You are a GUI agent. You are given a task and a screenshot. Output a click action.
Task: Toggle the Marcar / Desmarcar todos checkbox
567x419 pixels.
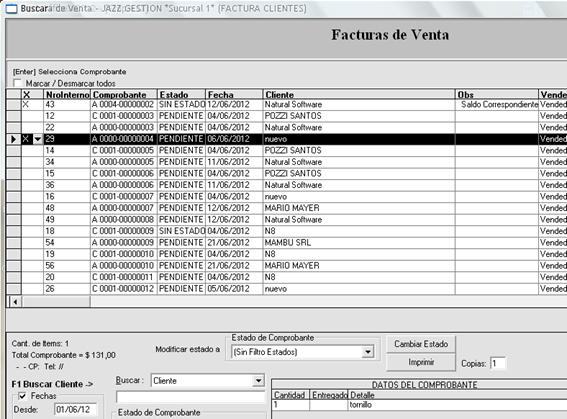tap(17, 83)
